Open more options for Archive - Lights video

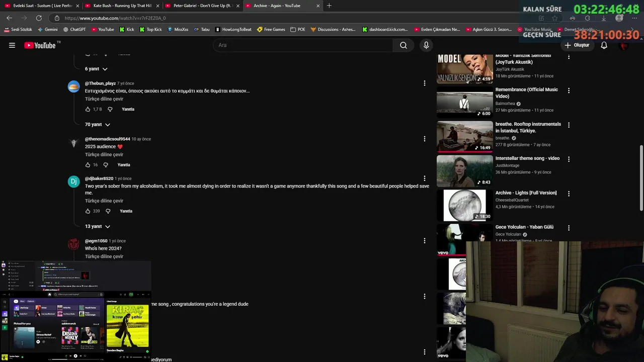pyautogui.click(x=569, y=194)
